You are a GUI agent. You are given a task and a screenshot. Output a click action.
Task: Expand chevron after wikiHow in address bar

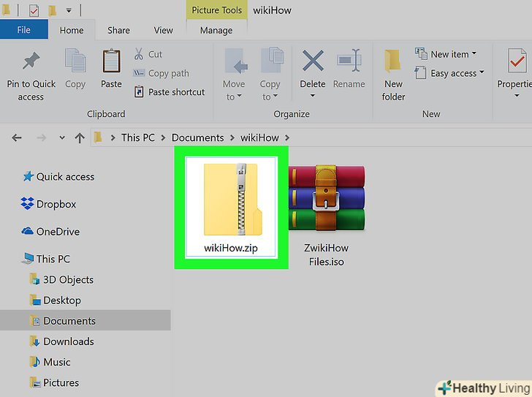click(x=287, y=137)
